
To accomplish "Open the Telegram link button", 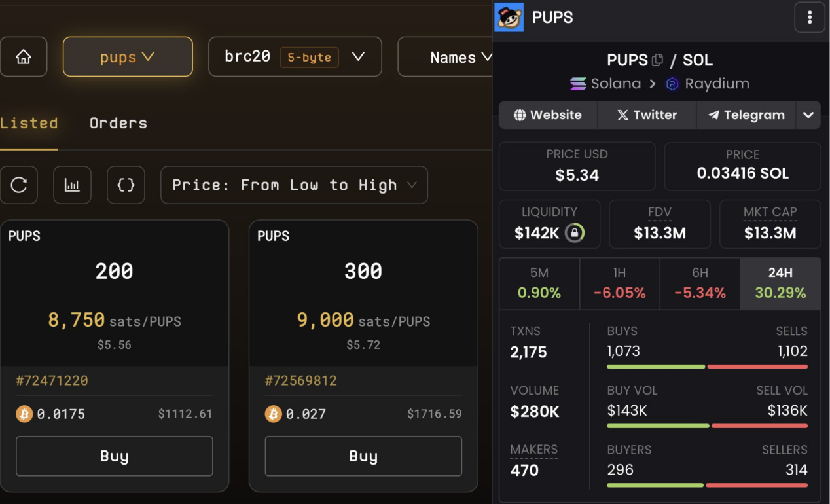I will click(x=746, y=115).
